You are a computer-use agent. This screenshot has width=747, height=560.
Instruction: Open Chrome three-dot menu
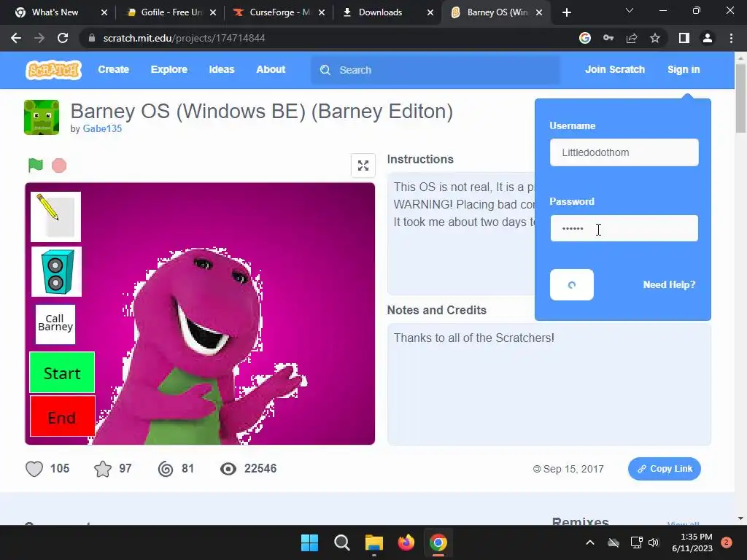coord(731,38)
